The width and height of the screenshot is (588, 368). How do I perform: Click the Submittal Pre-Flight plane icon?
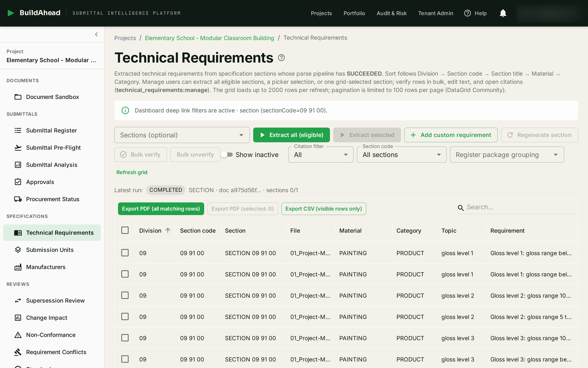click(x=18, y=147)
